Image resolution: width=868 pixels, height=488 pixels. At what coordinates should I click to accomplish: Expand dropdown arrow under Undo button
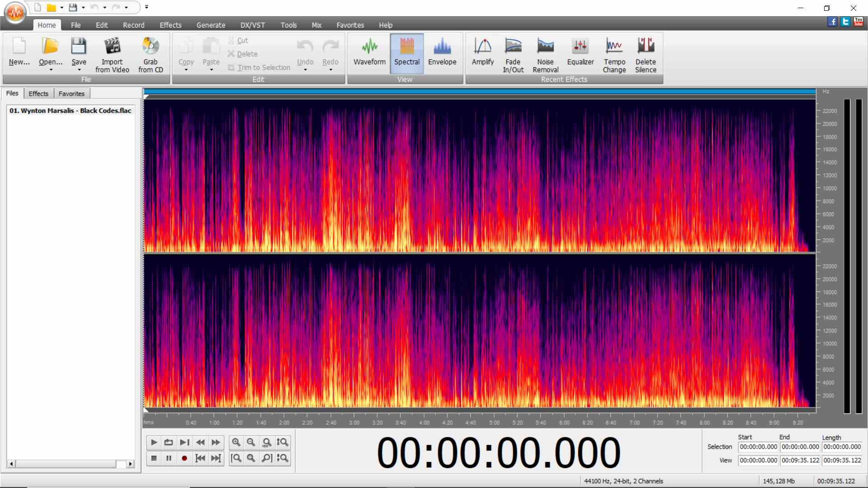pos(305,70)
